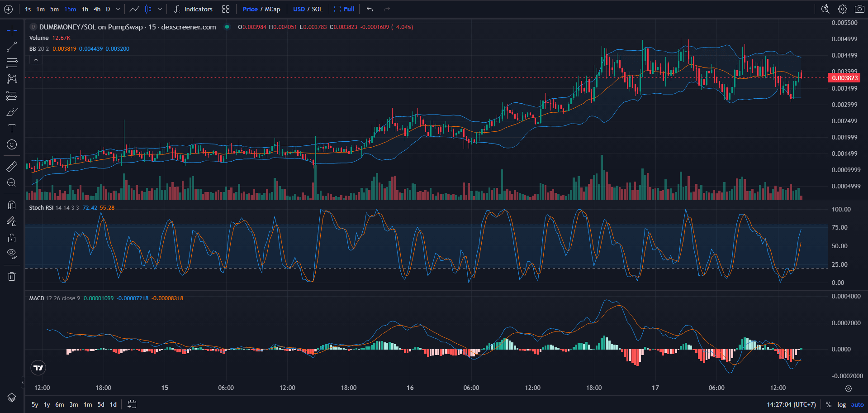Screen dimensions: 868x413
Task: Select the crosshair cursor tool
Action: point(11,30)
